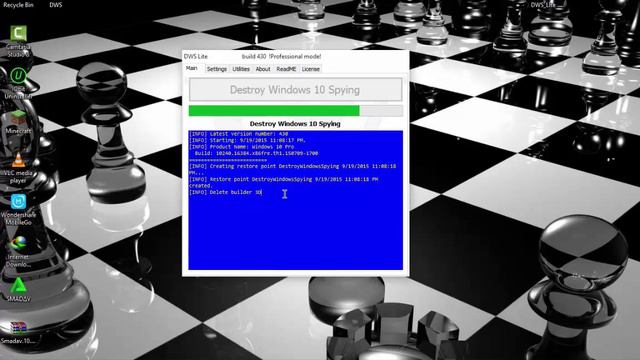Image resolution: width=640 pixels, height=360 pixels.
Task: Click the 'Delete builder 30' log line
Action: pos(225,192)
